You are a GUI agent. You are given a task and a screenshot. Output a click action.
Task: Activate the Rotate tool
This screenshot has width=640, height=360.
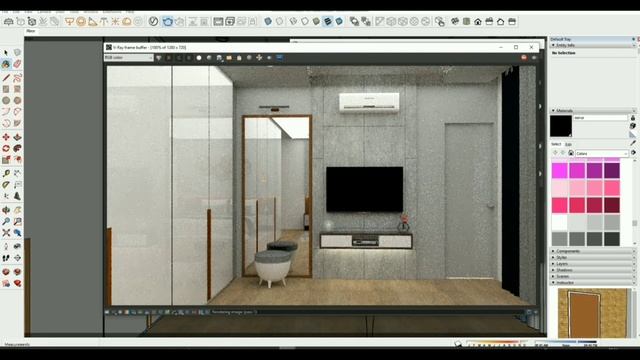tap(6, 148)
